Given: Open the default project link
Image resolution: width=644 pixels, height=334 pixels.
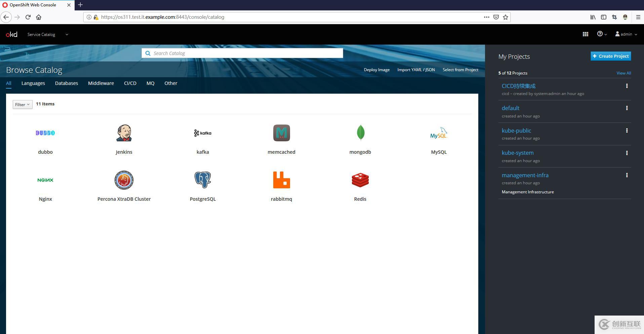Looking at the screenshot, I should pyautogui.click(x=511, y=108).
